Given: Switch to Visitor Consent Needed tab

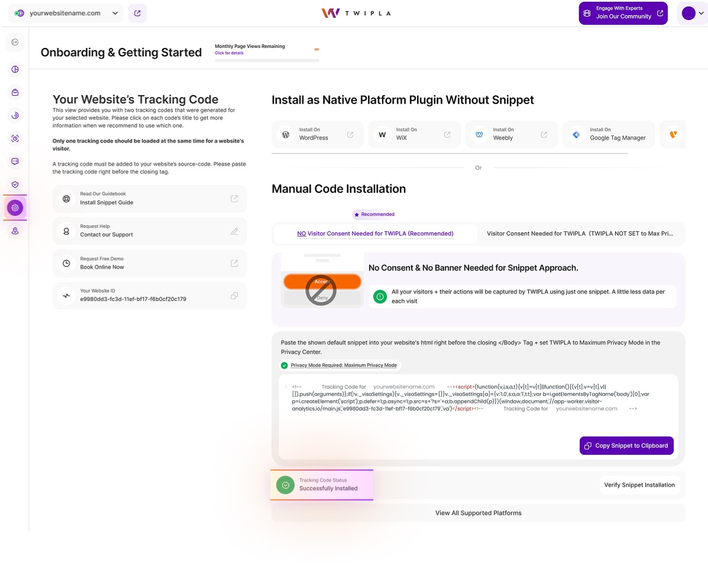Looking at the screenshot, I should 580,234.
